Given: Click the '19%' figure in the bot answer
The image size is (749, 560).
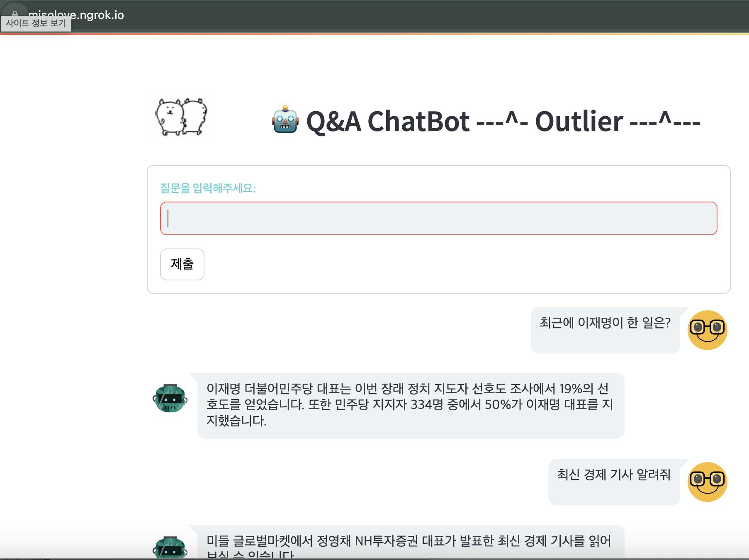Looking at the screenshot, I should pos(571,389).
